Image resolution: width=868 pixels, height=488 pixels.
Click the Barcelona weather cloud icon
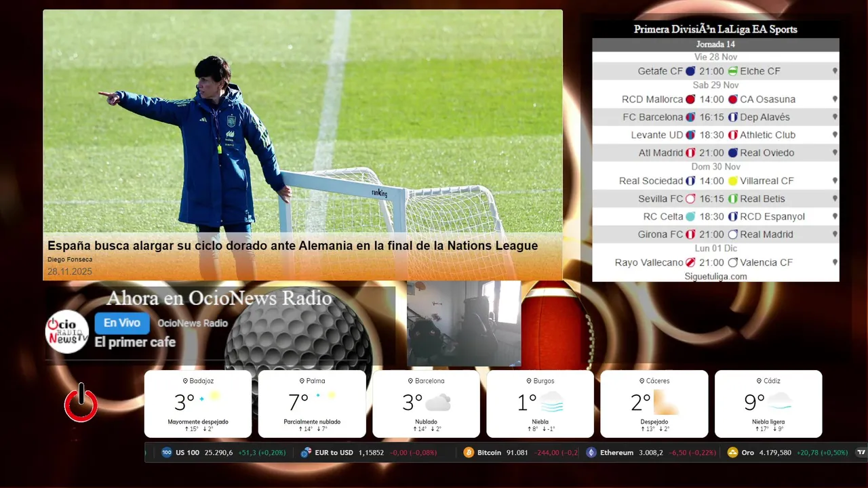438,403
